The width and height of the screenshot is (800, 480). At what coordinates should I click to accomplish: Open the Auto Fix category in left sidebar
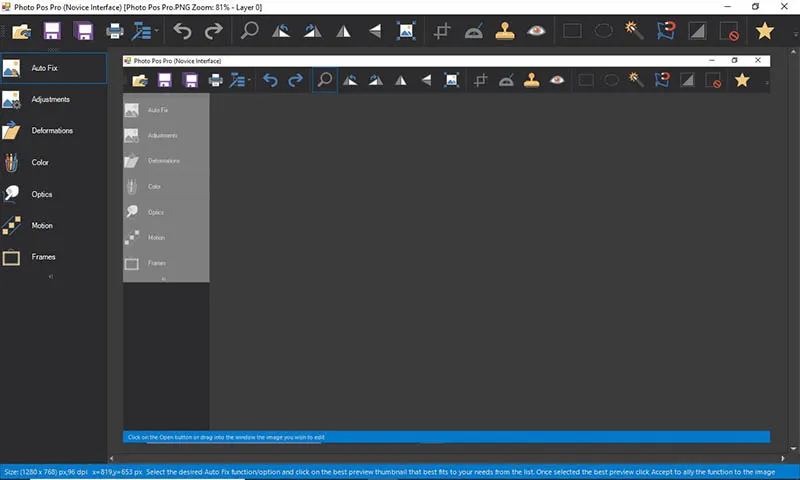click(x=53, y=68)
